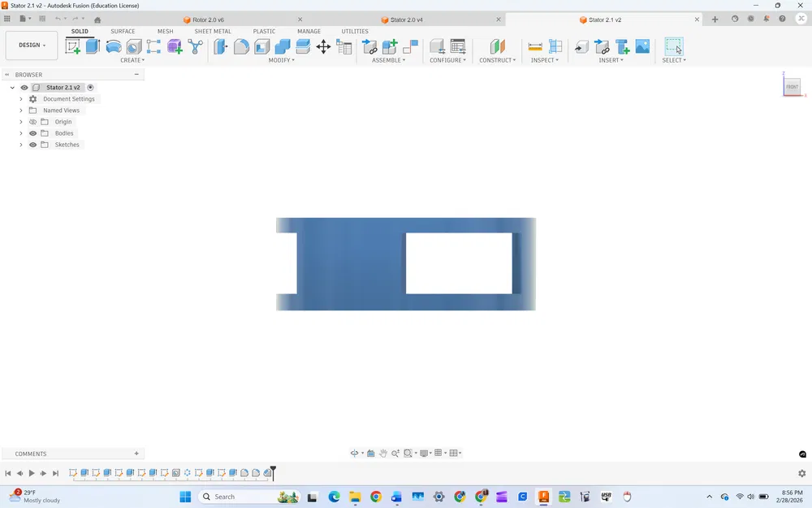Hide the Sketches folder
Viewport: 812px width, 508px height.
click(32, 145)
